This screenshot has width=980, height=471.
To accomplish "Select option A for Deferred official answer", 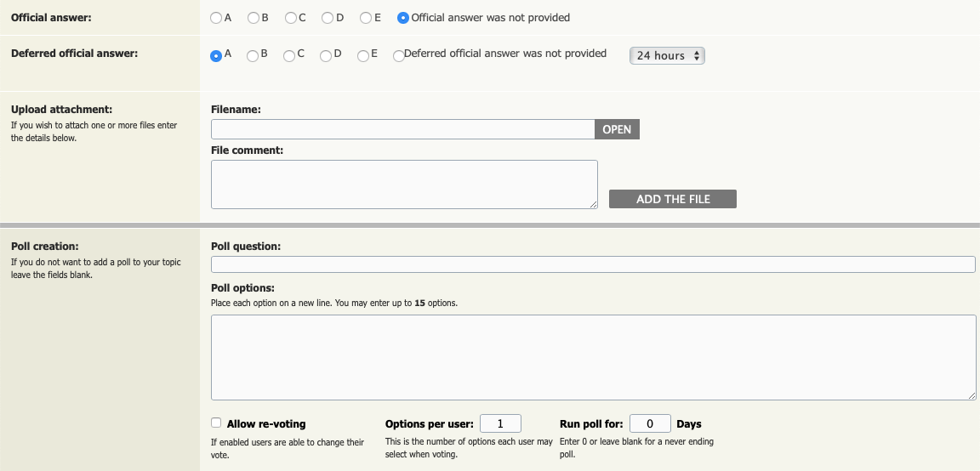I will tap(216, 55).
